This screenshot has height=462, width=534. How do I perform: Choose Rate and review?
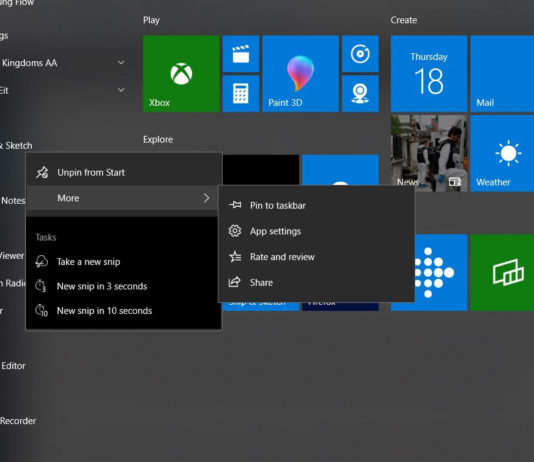pyautogui.click(x=316, y=257)
